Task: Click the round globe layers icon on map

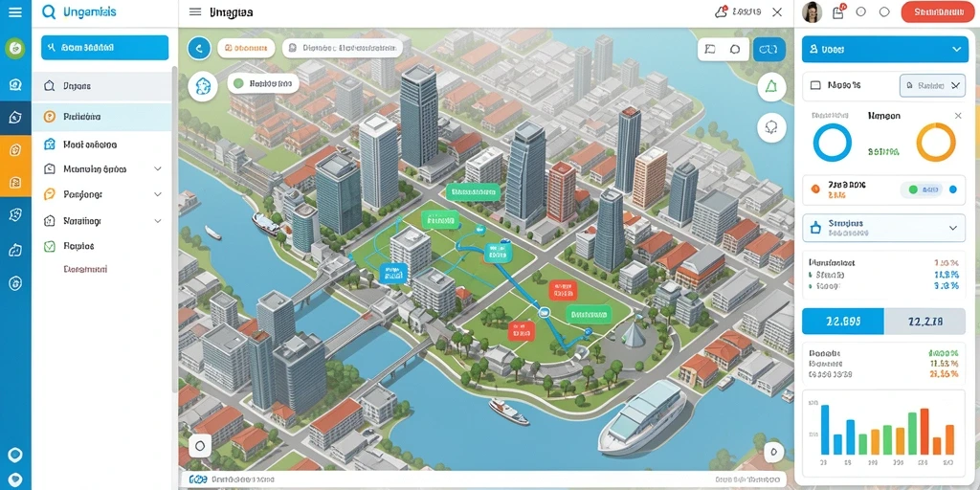Action: pos(203,86)
